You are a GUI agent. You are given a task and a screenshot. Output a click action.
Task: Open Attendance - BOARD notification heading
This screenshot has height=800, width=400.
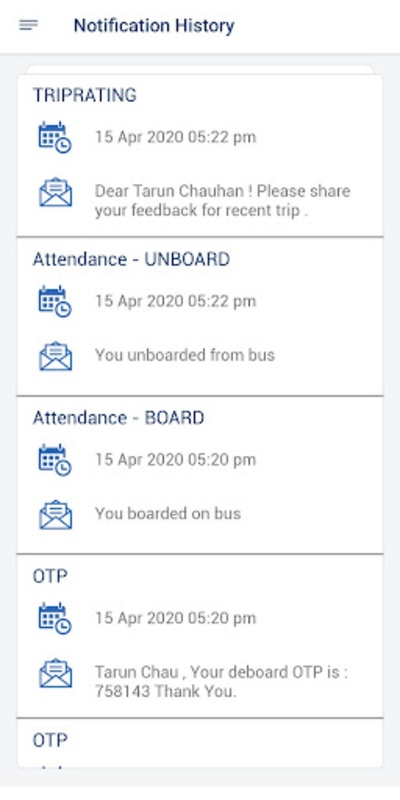point(118,418)
